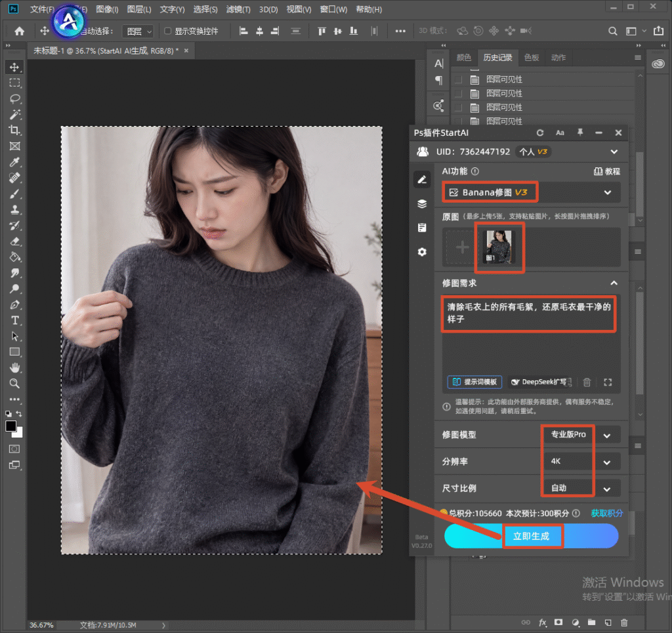Toggle the second 图层可见性 history state checkbox
This screenshot has width=672, height=633.
[x=458, y=93]
